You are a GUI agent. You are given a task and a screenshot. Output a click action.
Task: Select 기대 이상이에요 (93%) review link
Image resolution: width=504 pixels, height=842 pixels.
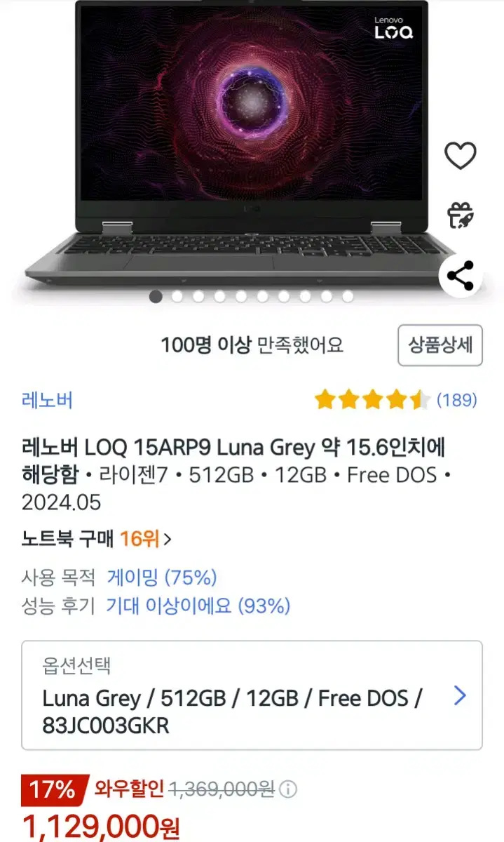point(198,606)
